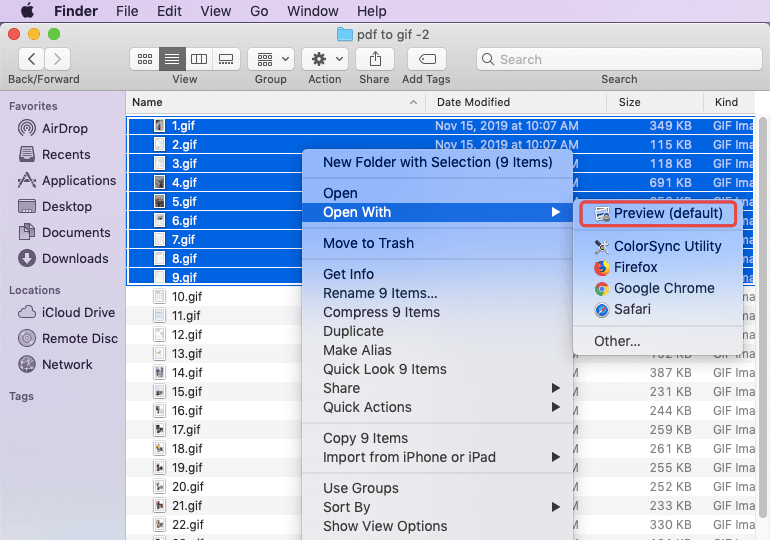Switch to icon view in the toolbar
The width and height of the screenshot is (770, 540).
click(145, 59)
